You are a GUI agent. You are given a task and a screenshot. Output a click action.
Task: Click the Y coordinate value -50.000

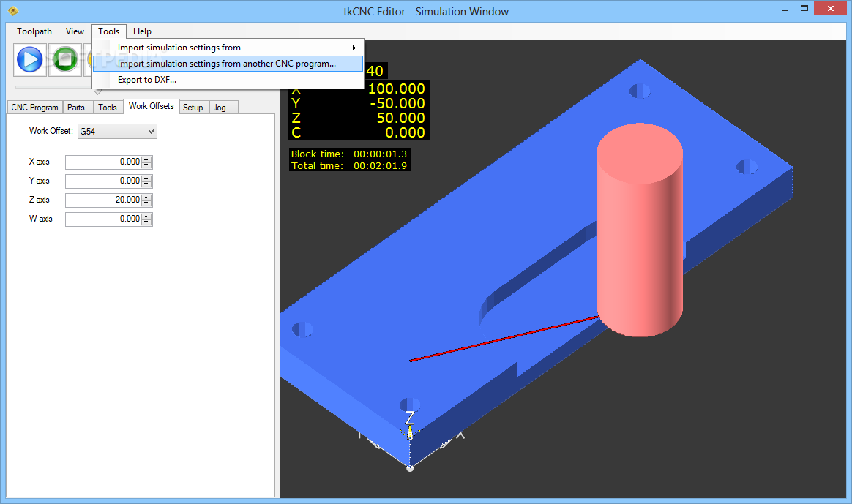point(397,103)
